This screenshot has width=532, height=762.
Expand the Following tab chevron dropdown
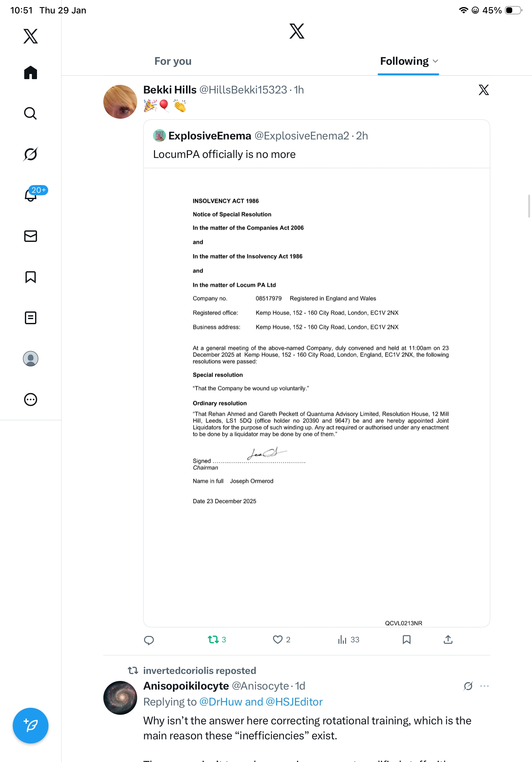tap(435, 61)
